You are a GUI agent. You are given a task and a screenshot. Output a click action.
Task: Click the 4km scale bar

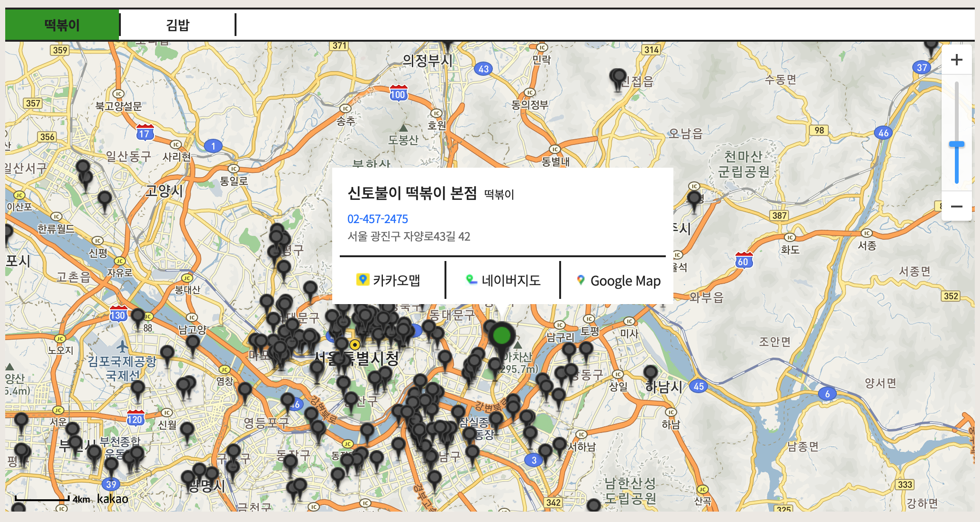[x=42, y=499]
